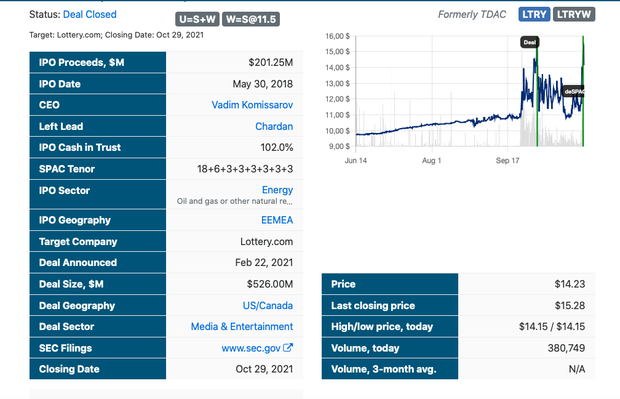
Task: Click the Sep 17 label on the chart axis
Action: click(x=507, y=161)
